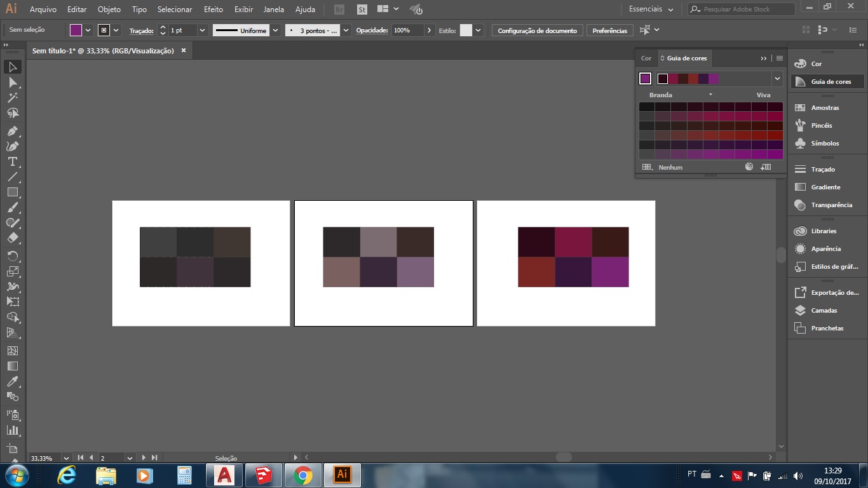
Task: Go to next artboard arrow
Action: click(144, 457)
